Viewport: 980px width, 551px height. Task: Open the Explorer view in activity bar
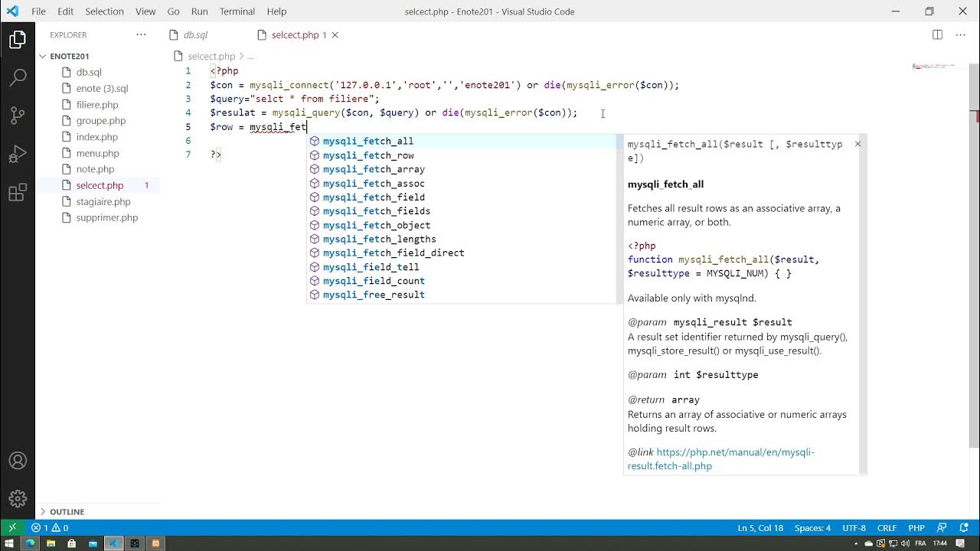18,41
